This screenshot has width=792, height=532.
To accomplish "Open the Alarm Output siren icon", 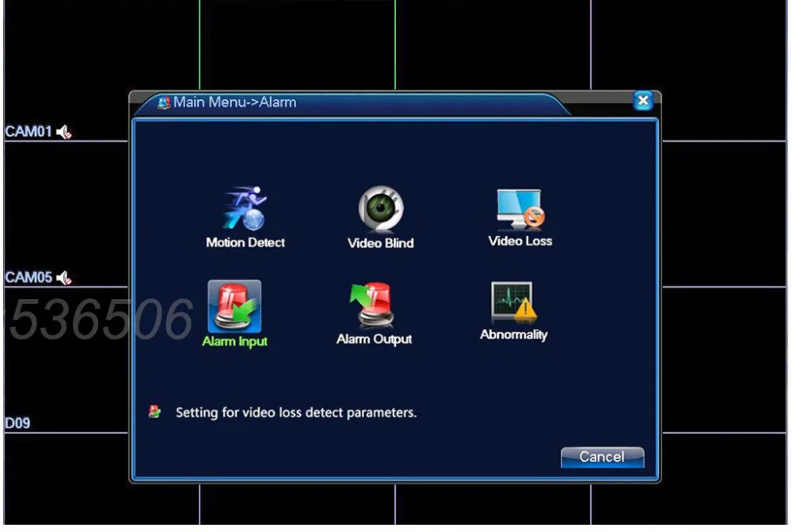I will 372,305.
